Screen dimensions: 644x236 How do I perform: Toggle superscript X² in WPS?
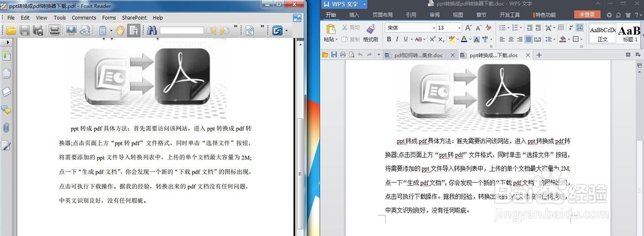(433, 39)
